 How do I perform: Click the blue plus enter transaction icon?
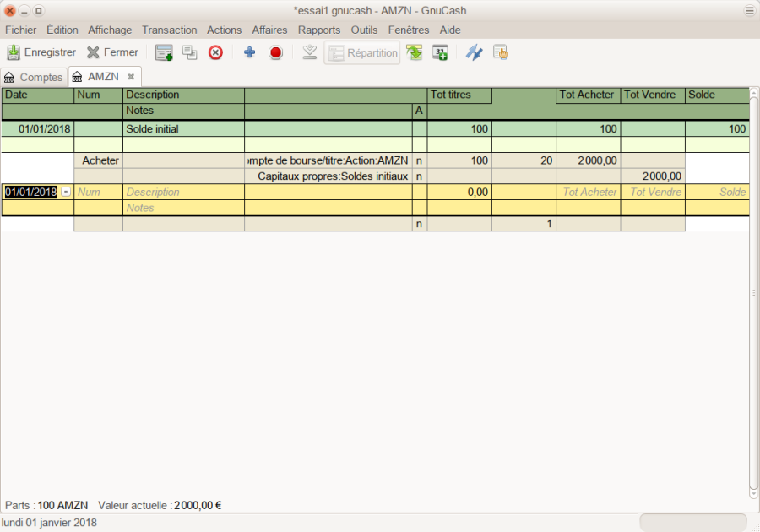(249, 52)
